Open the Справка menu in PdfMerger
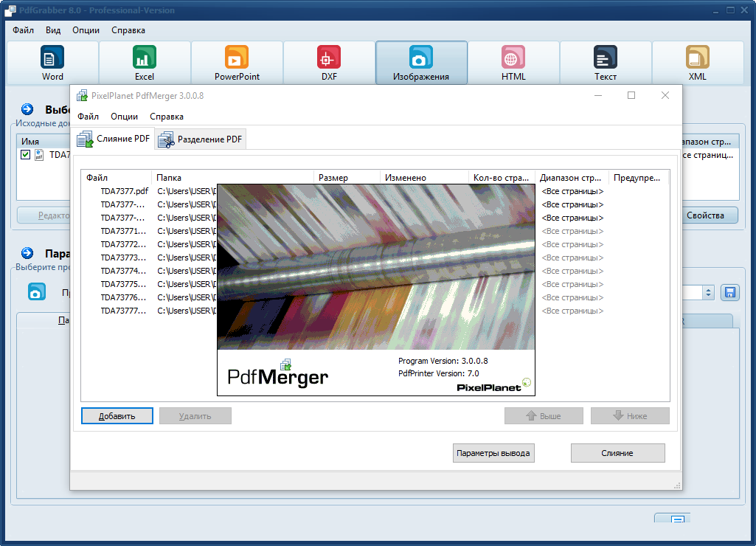 [167, 117]
